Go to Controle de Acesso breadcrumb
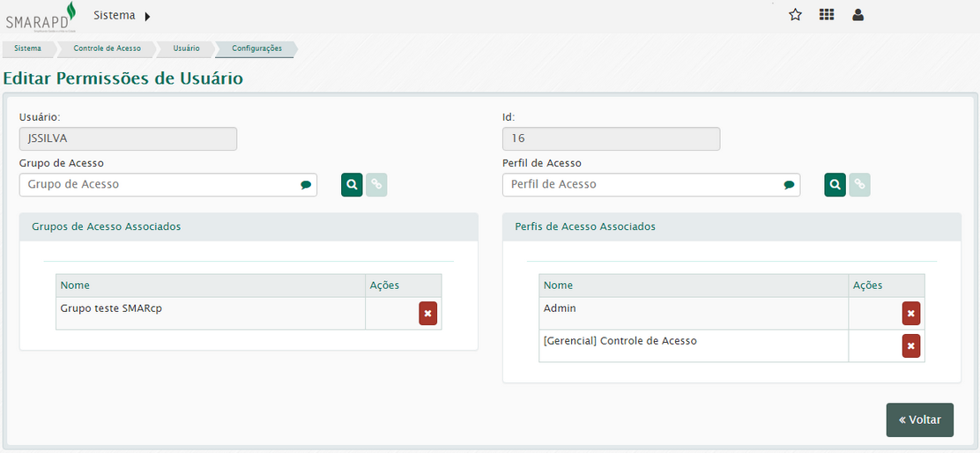 click(107, 48)
